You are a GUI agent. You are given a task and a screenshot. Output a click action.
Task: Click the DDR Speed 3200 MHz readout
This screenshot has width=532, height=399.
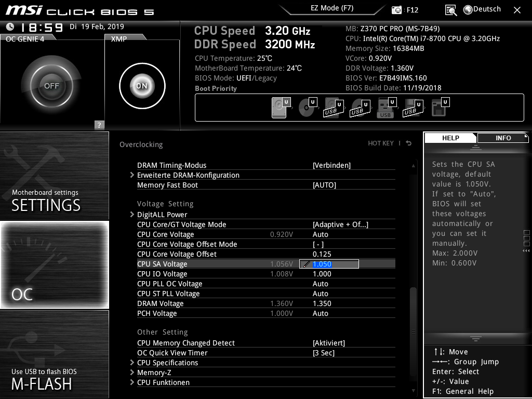point(255,44)
